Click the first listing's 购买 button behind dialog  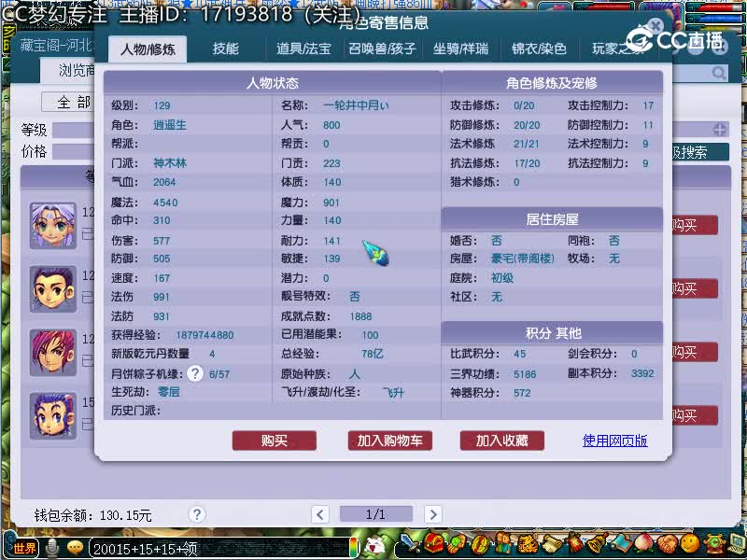coord(695,225)
